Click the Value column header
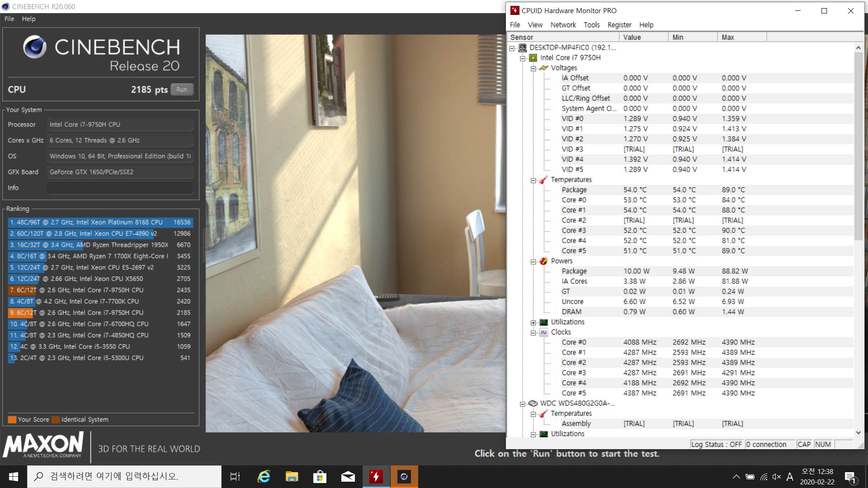Image resolution: width=868 pixels, height=488 pixels. point(643,37)
